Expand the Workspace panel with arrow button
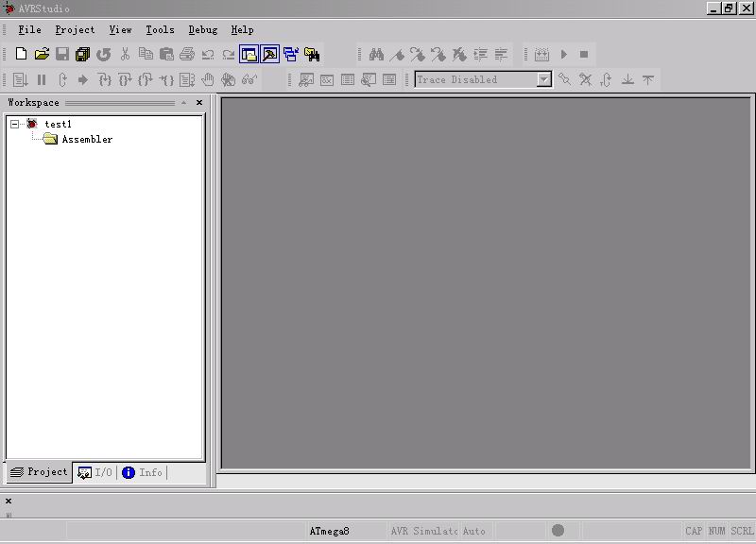The height and width of the screenshot is (544, 756). 183,102
